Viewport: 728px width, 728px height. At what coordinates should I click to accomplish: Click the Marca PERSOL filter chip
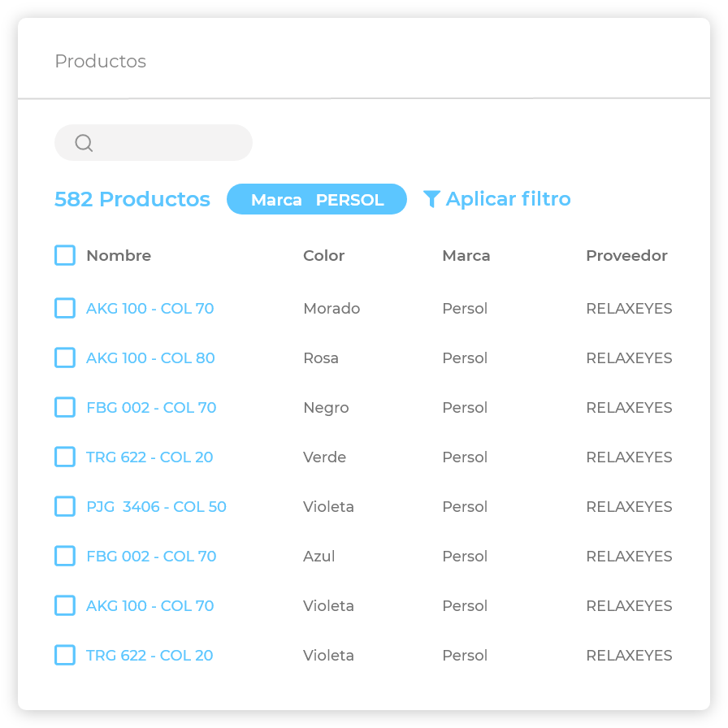[x=316, y=199]
